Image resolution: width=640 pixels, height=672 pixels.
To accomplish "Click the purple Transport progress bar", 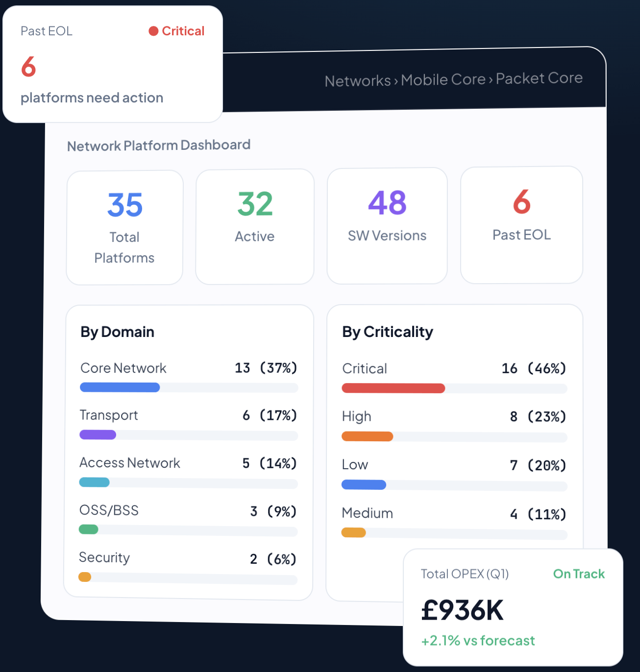I will (98, 434).
